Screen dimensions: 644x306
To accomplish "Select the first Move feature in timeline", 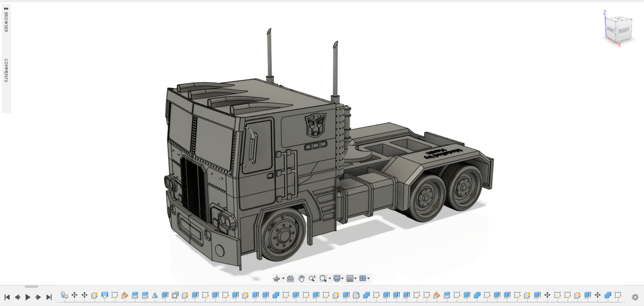I will coord(74,295).
